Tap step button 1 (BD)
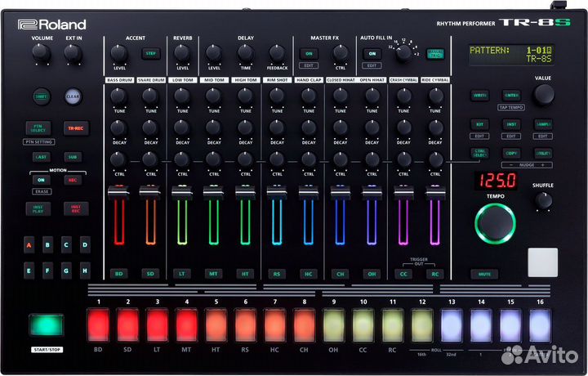 (98, 325)
